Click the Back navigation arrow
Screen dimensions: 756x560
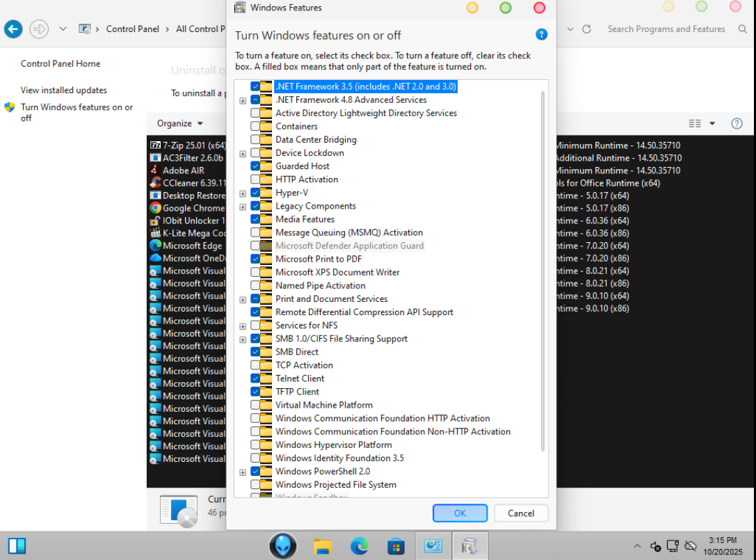(13, 29)
